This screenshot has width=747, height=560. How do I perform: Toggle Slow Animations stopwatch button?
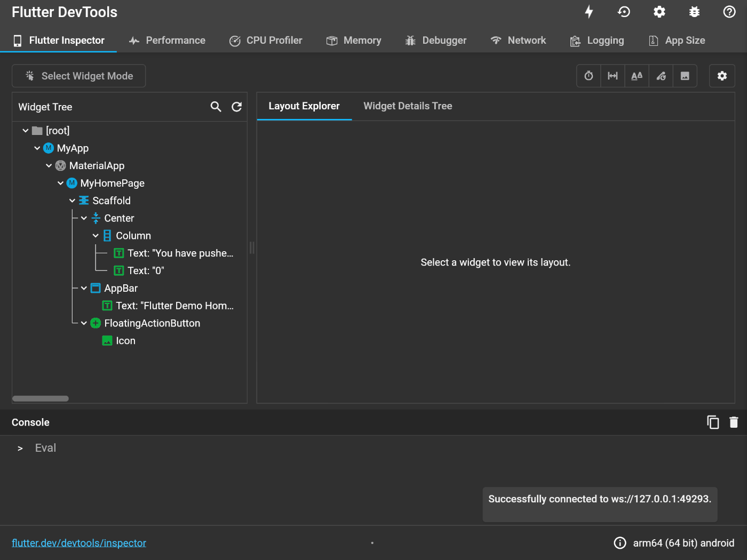click(589, 76)
